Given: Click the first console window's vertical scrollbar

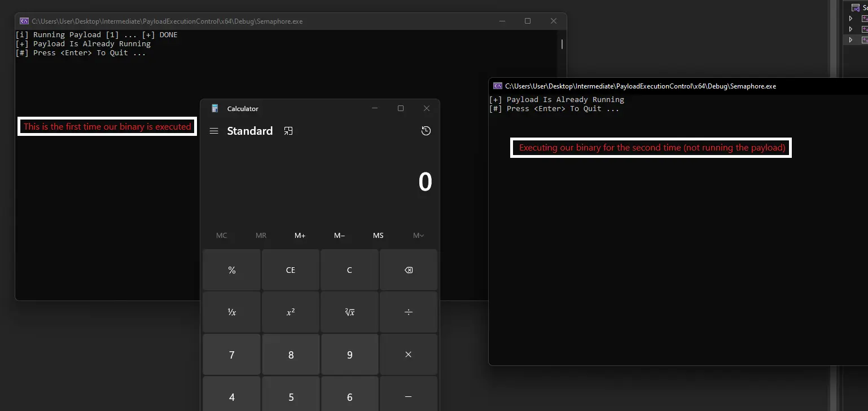Looking at the screenshot, I should coord(562,44).
